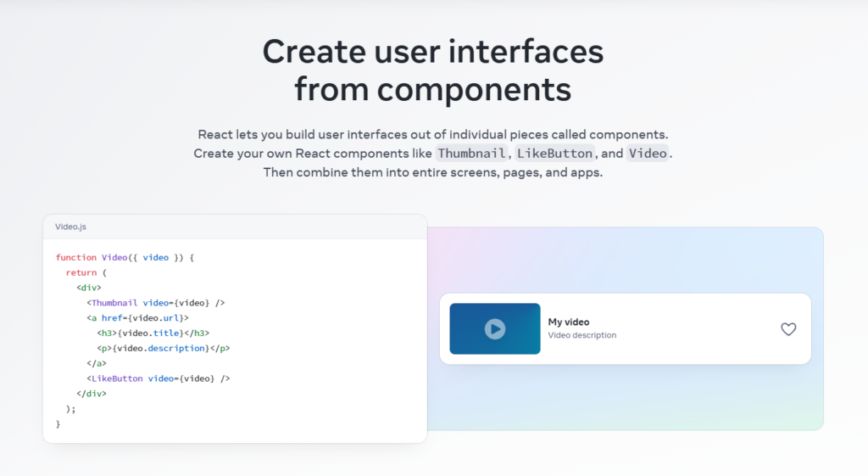Click the heart like icon

(x=788, y=329)
